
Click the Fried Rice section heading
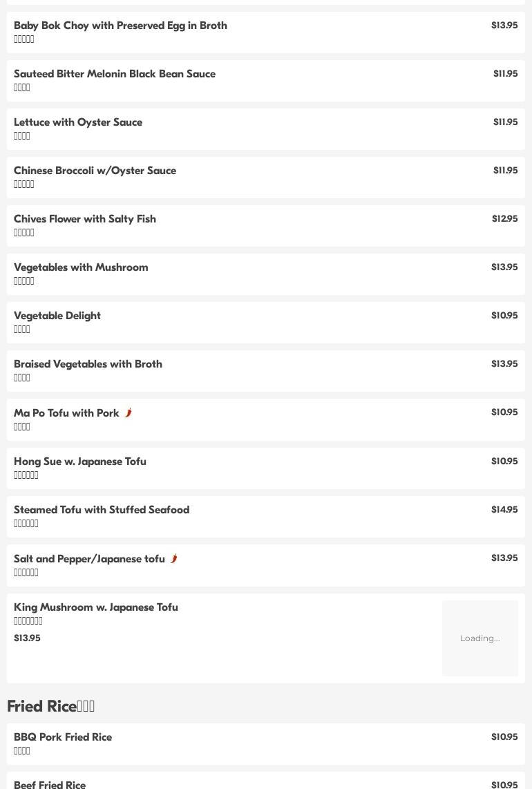coord(50,706)
